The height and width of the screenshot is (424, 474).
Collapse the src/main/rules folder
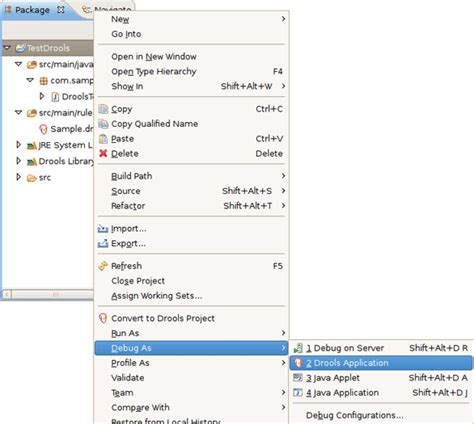[19, 113]
